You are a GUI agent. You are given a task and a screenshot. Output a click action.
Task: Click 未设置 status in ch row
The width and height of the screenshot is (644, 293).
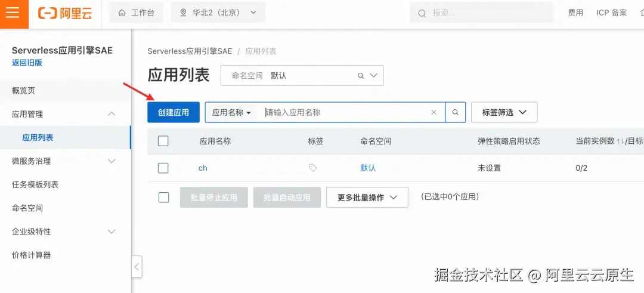click(x=489, y=168)
